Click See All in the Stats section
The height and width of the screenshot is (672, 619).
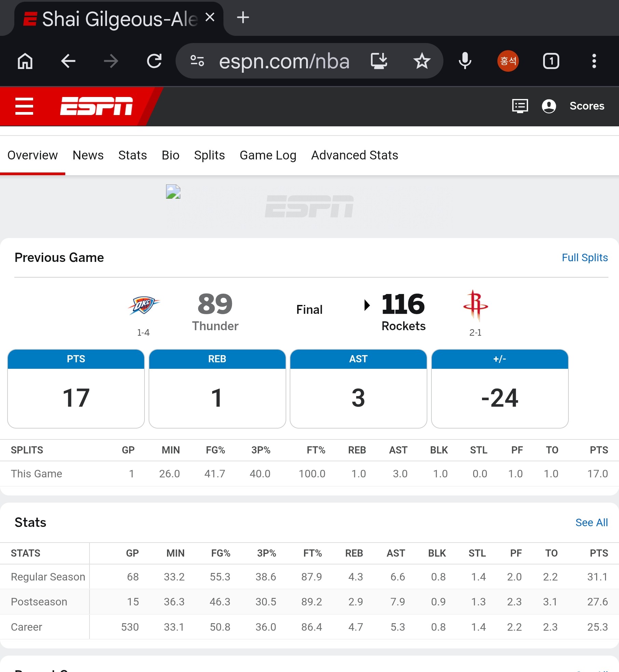592,522
